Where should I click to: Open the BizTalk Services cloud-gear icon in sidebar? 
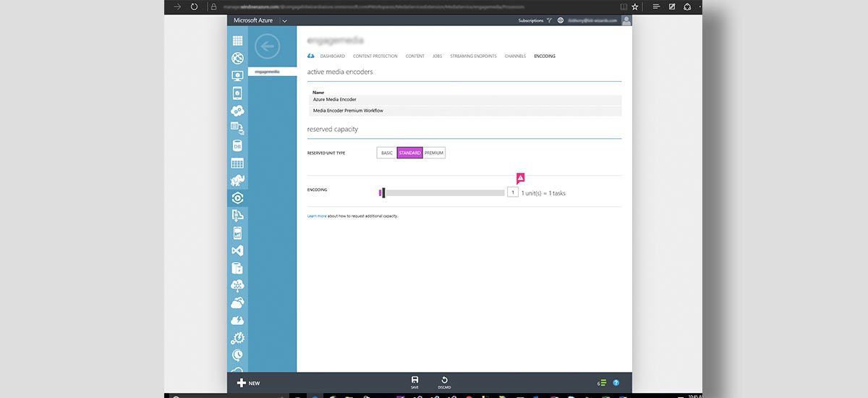click(x=237, y=285)
